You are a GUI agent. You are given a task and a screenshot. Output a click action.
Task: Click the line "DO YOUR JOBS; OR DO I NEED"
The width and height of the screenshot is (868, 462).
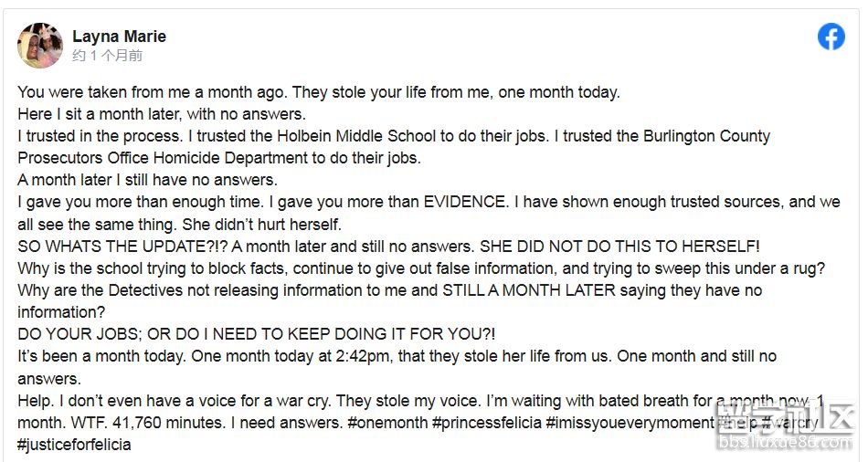point(257,334)
